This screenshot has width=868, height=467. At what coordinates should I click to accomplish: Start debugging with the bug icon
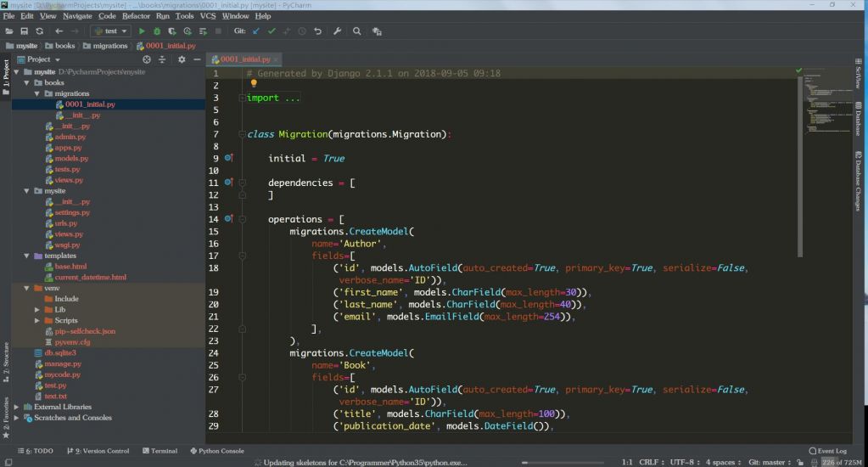pyautogui.click(x=157, y=31)
